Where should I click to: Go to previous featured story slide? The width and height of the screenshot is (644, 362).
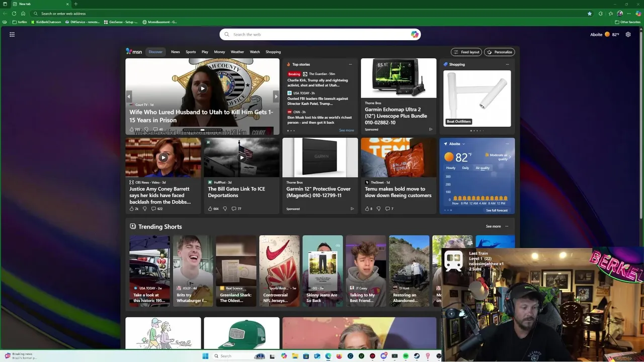point(129,96)
